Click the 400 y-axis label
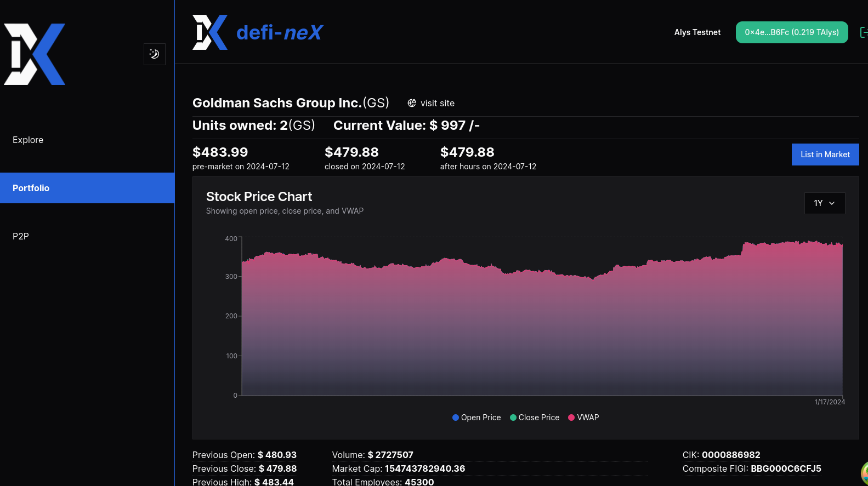Screen dimensions: 868x486 coord(231,239)
